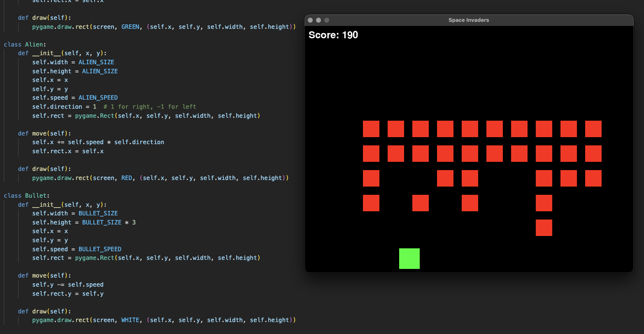Viewport: 644px width, 334px height.
Task: Click the 'self.y -= self.speed' code line
Action: [68, 285]
